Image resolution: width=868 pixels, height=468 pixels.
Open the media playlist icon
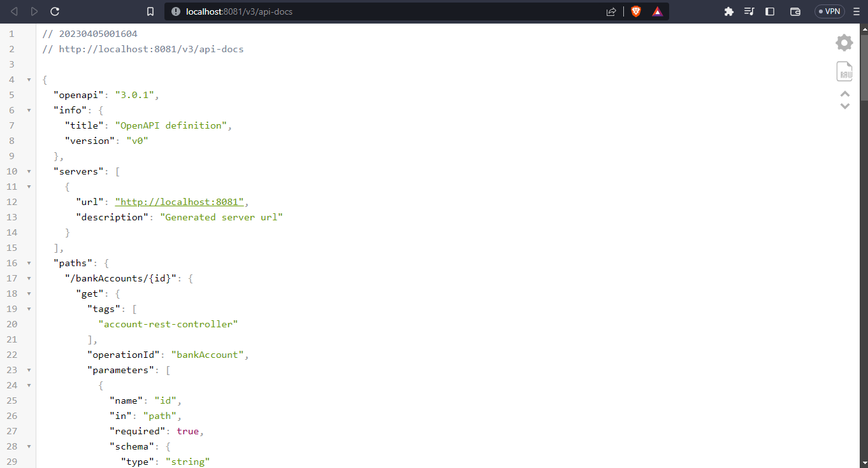click(x=749, y=11)
